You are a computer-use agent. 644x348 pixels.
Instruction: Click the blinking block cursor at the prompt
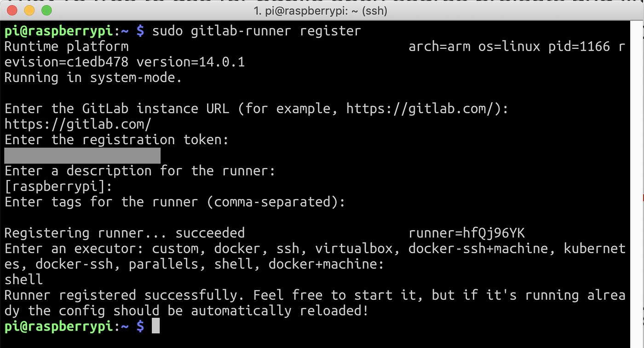(155, 326)
